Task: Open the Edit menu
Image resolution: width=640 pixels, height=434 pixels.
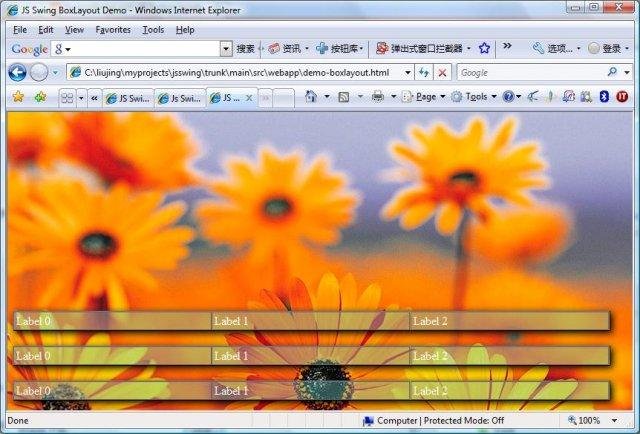Action: coord(46,30)
